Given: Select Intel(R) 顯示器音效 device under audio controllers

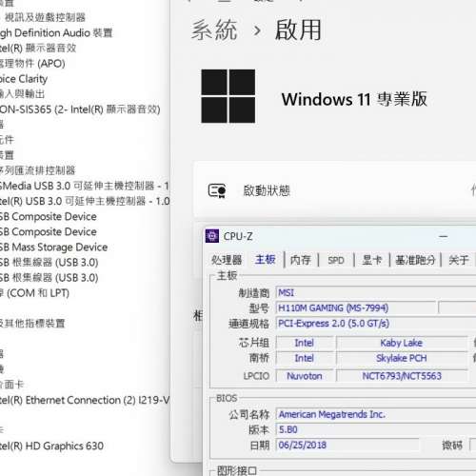Looking at the screenshot, I should pyautogui.click(x=38, y=48).
